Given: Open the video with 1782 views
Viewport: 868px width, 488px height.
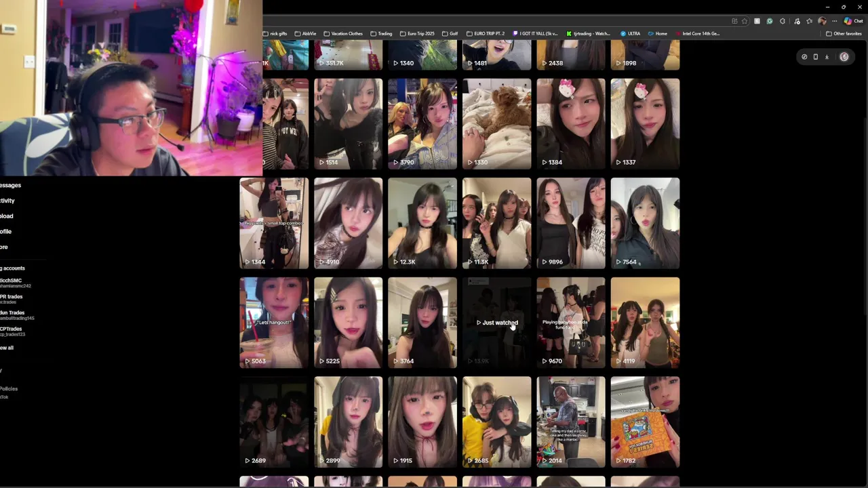Looking at the screenshot, I should (x=645, y=422).
